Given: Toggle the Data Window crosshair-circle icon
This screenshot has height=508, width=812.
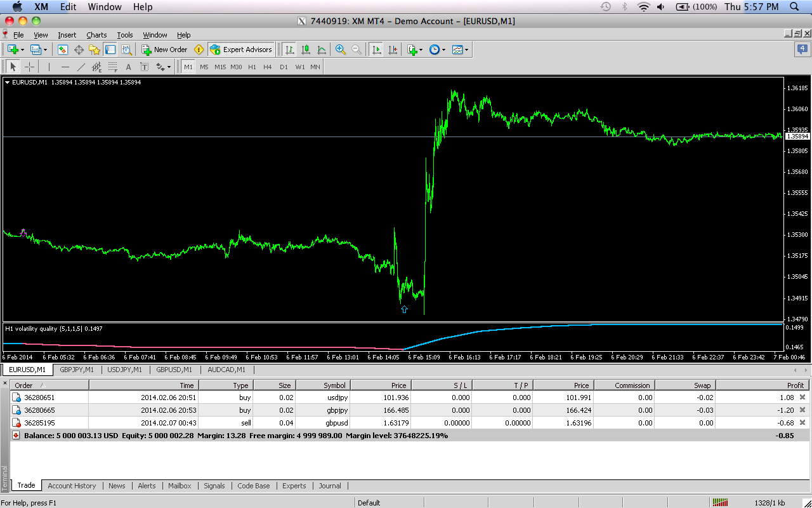Looking at the screenshot, I should click(x=79, y=50).
